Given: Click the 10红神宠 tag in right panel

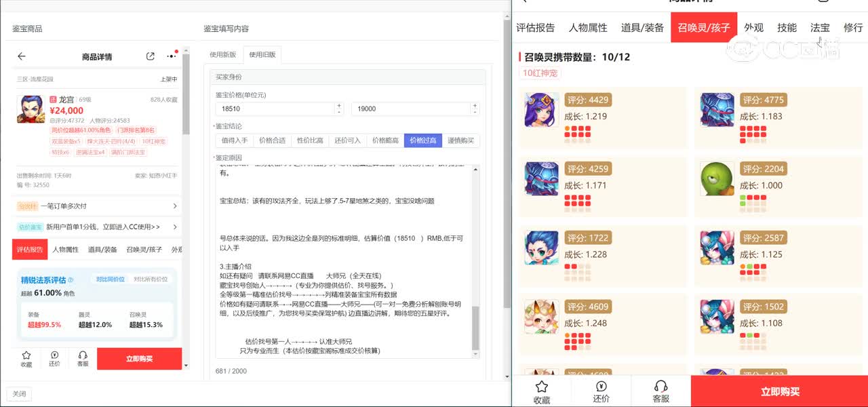Looking at the screenshot, I should pyautogui.click(x=540, y=73).
